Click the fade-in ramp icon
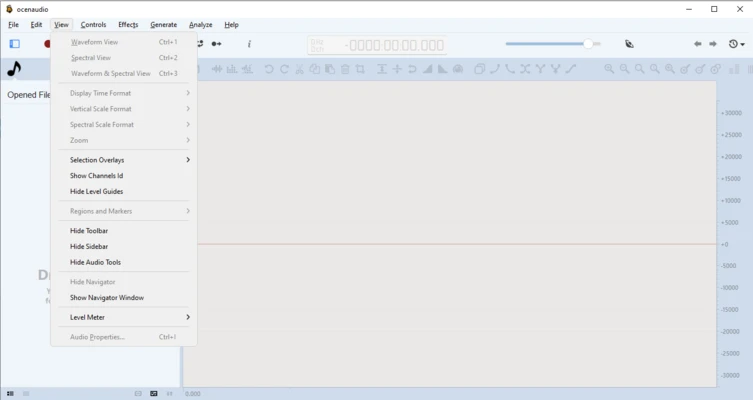The image size is (753, 400). point(427,69)
